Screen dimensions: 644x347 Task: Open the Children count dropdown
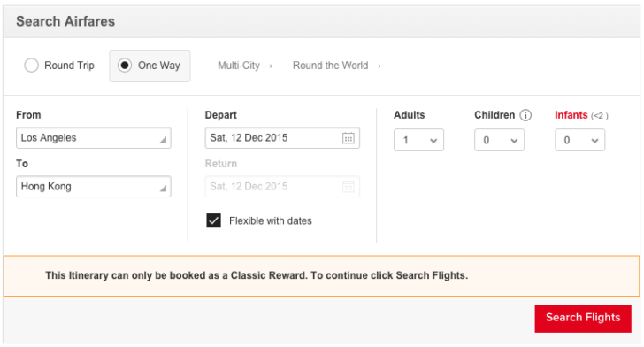[x=499, y=140]
